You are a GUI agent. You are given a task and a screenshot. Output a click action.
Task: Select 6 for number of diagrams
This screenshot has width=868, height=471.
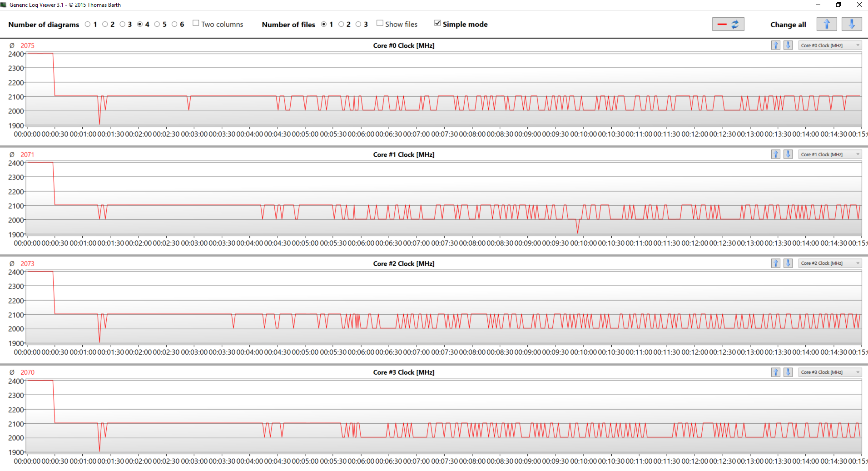click(x=174, y=25)
